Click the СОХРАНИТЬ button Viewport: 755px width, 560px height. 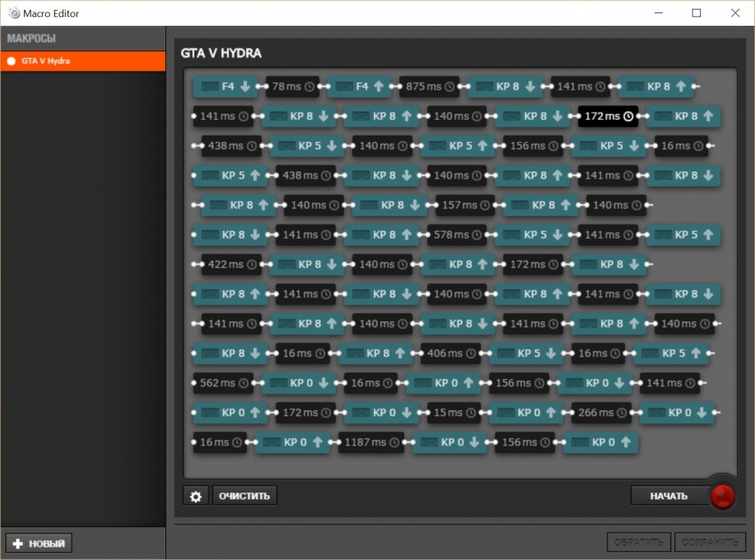(711, 542)
